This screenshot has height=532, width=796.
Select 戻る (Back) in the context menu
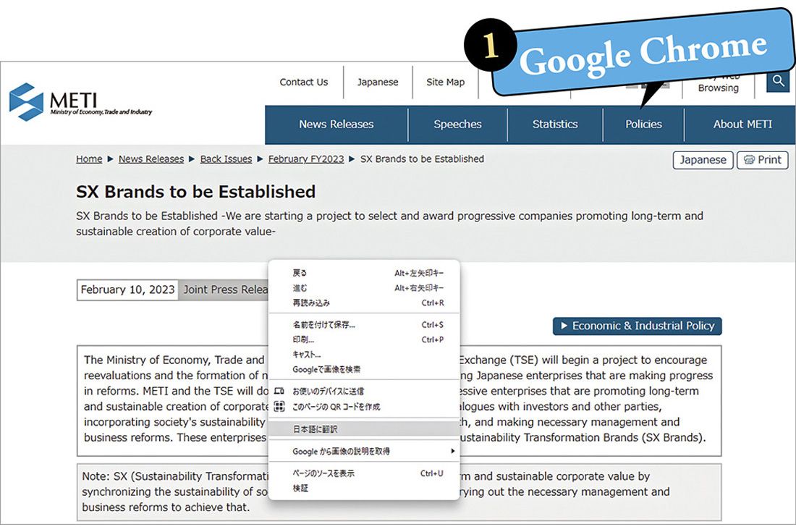click(364, 273)
